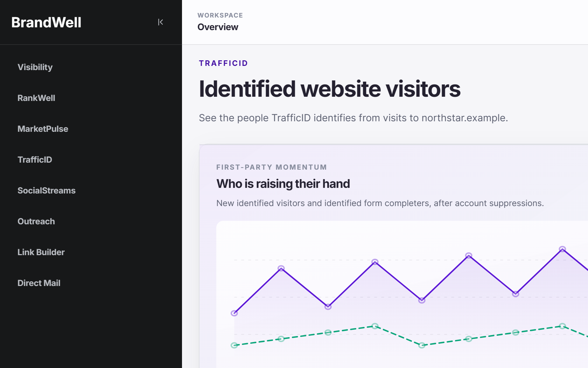Open the BrandWell logo home

46,22
